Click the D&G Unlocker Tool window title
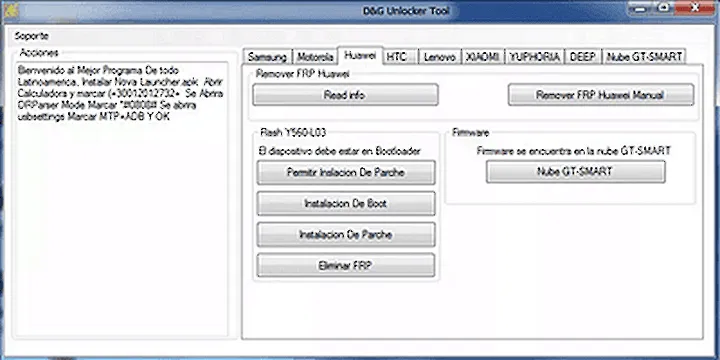 click(406, 11)
